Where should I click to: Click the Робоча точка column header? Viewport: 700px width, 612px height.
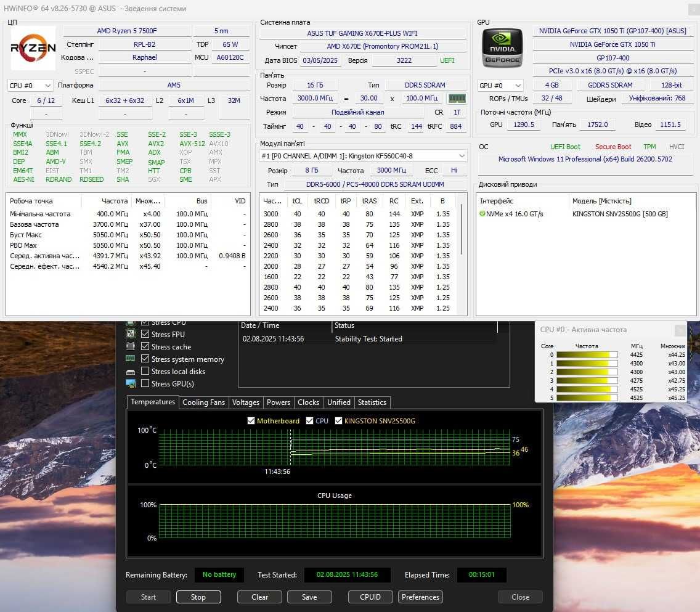point(44,201)
